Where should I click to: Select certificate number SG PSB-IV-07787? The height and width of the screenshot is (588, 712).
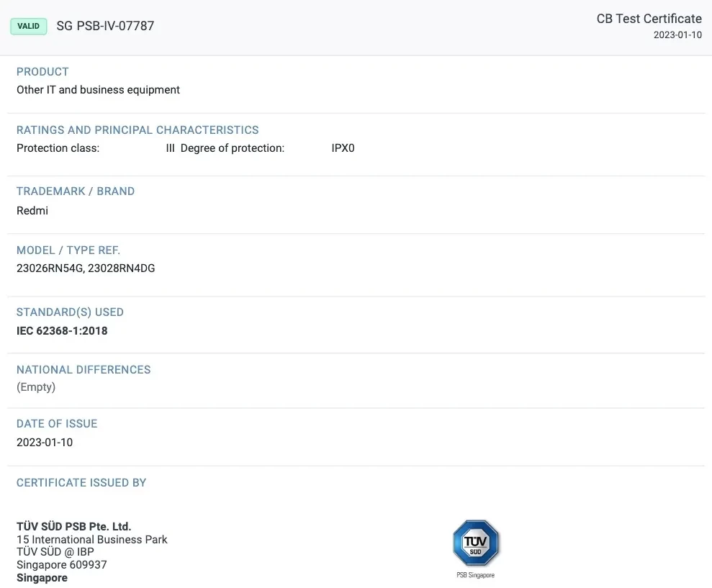tap(105, 27)
